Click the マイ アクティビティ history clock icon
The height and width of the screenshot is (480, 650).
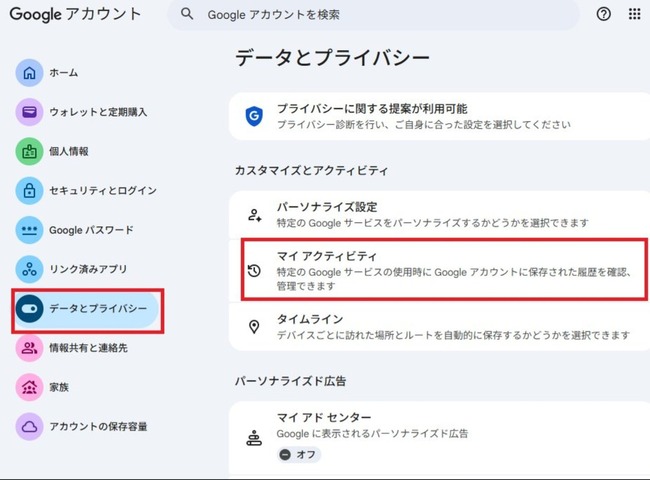click(254, 270)
